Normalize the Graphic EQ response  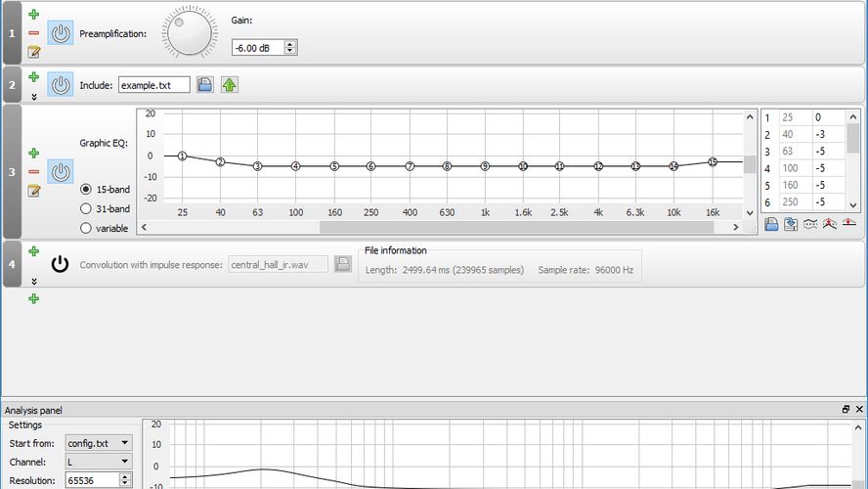point(829,224)
